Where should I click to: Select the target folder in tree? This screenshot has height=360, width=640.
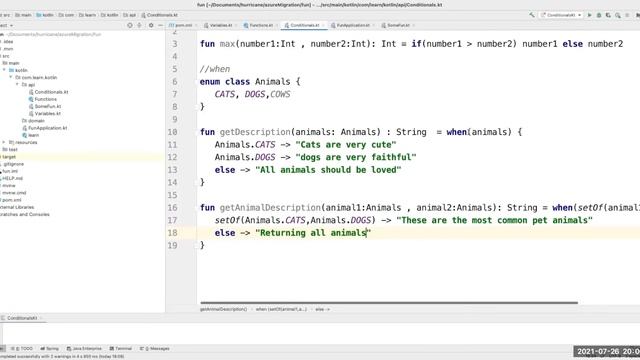(x=9, y=157)
